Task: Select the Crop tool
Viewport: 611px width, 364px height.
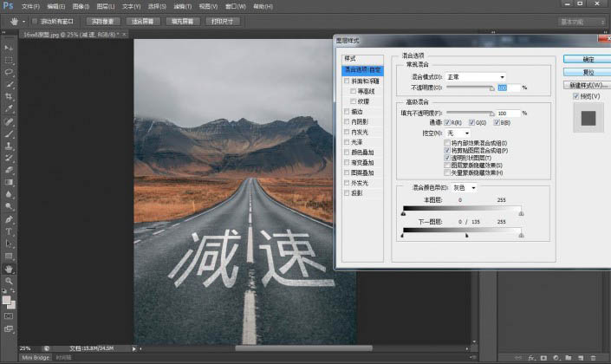Action: [9, 97]
